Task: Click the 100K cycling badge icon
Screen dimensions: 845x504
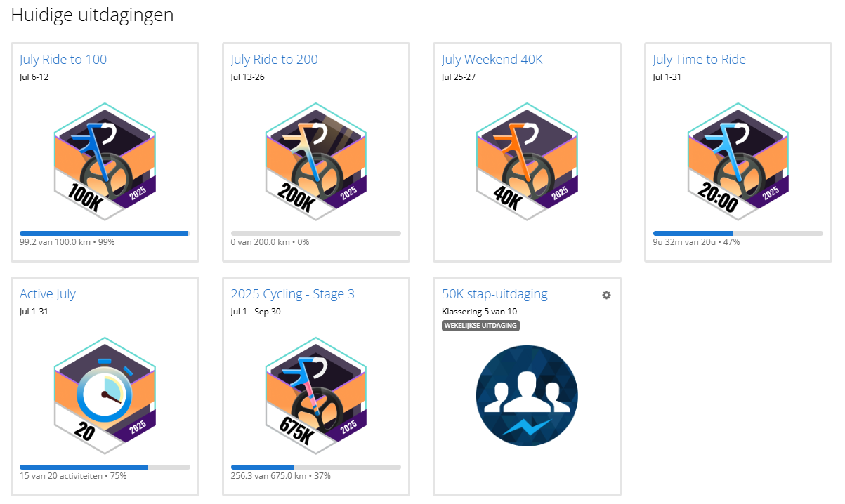Action: click(x=105, y=161)
